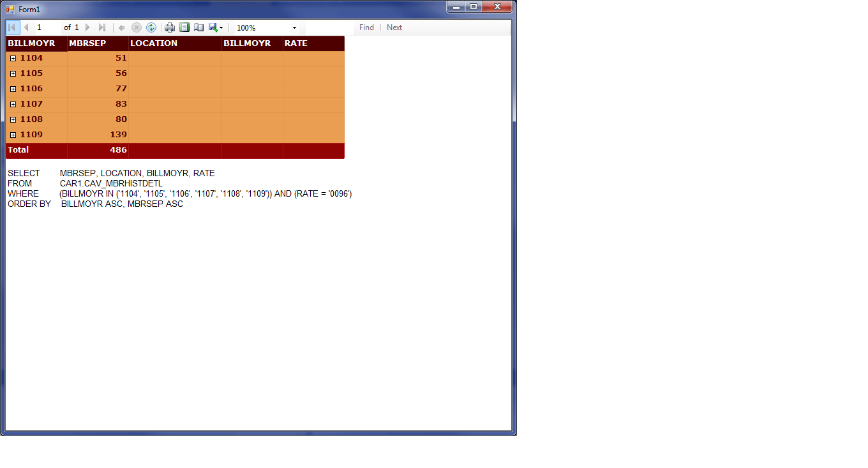The image size is (868, 468).
Task: Click the total value 486
Action: (x=118, y=150)
